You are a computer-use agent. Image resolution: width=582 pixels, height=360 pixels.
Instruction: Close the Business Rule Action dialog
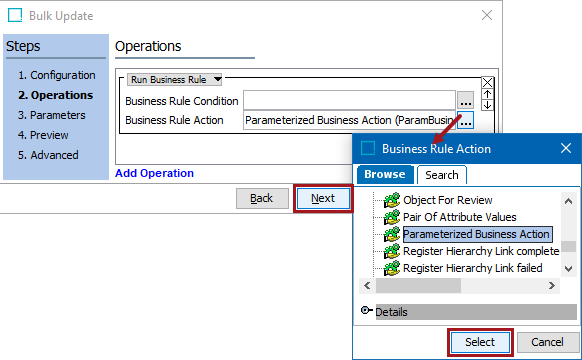pyautogui.click(x=566, y=148)
